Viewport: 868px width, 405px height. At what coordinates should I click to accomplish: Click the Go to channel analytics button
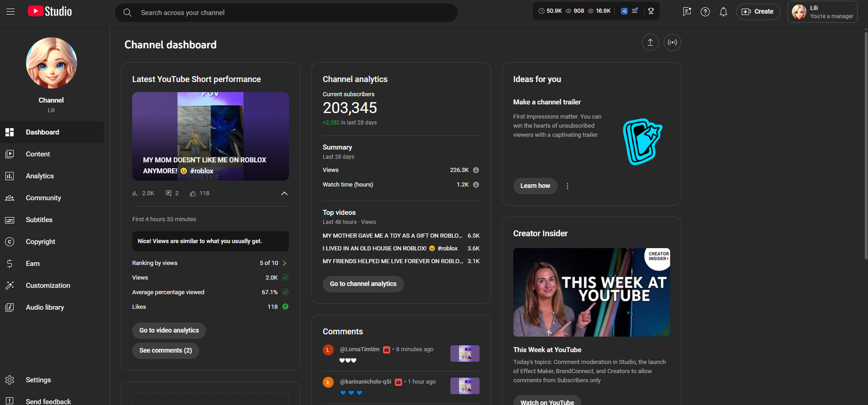[x=363, y=284]
